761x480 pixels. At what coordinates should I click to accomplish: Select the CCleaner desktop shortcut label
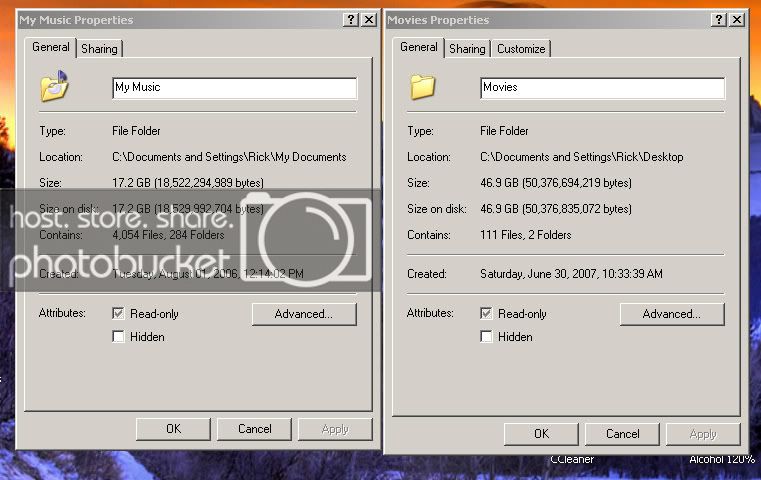coord(572,460)
